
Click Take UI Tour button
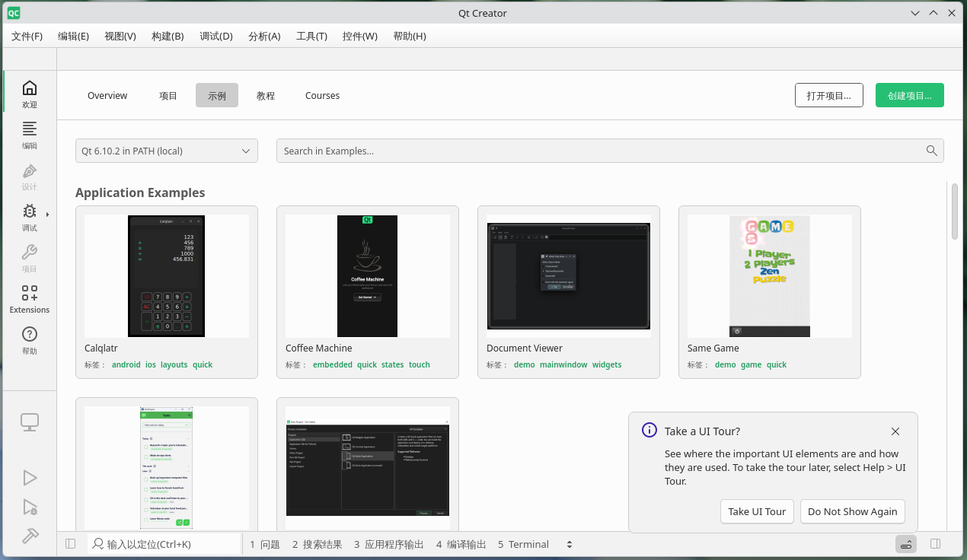click(757, 511)
